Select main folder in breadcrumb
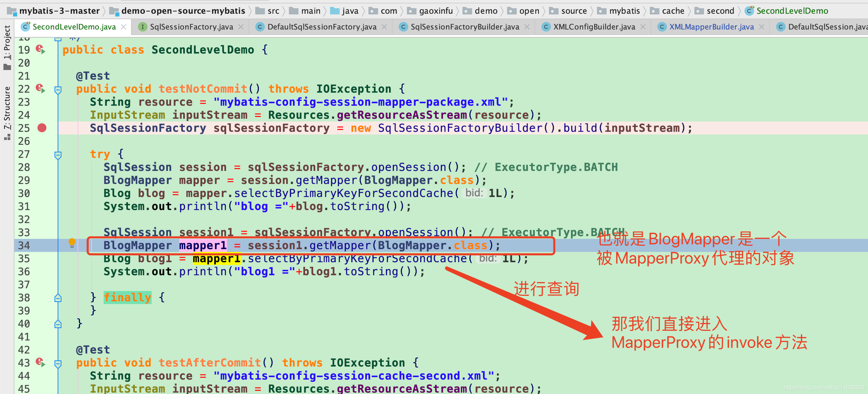 [x=305, y=11]
